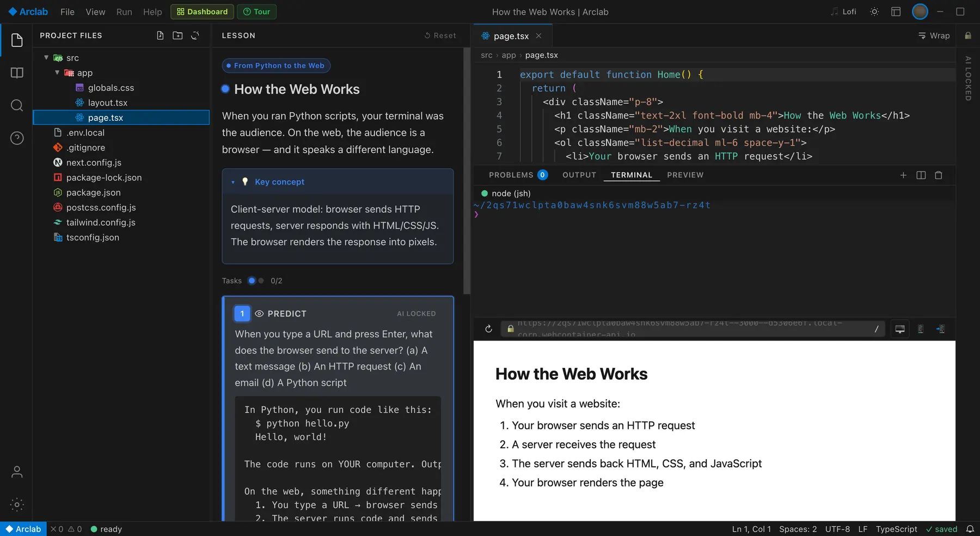Image resolution: width=980 pixels, height=536 pixels.
Task: Open the Explorer files icon in sidebar
Action: [17, 40]
